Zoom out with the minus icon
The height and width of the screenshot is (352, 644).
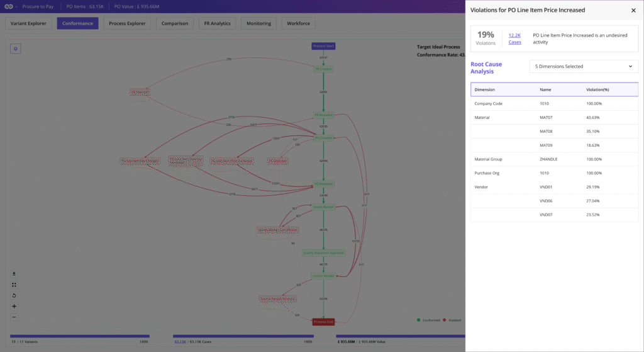[x=14, y=317]
